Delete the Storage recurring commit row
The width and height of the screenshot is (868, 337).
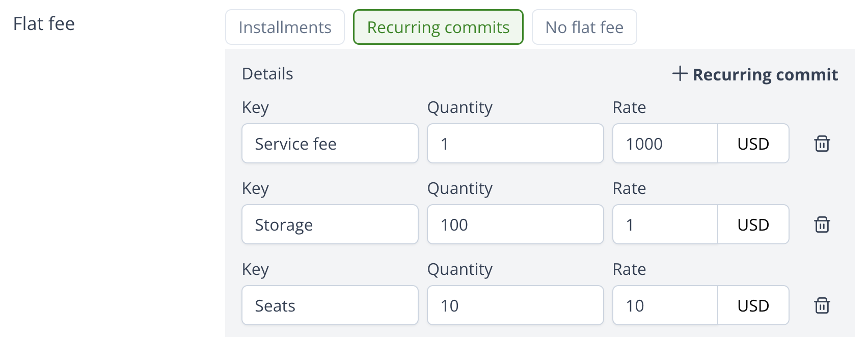point(822,224)
